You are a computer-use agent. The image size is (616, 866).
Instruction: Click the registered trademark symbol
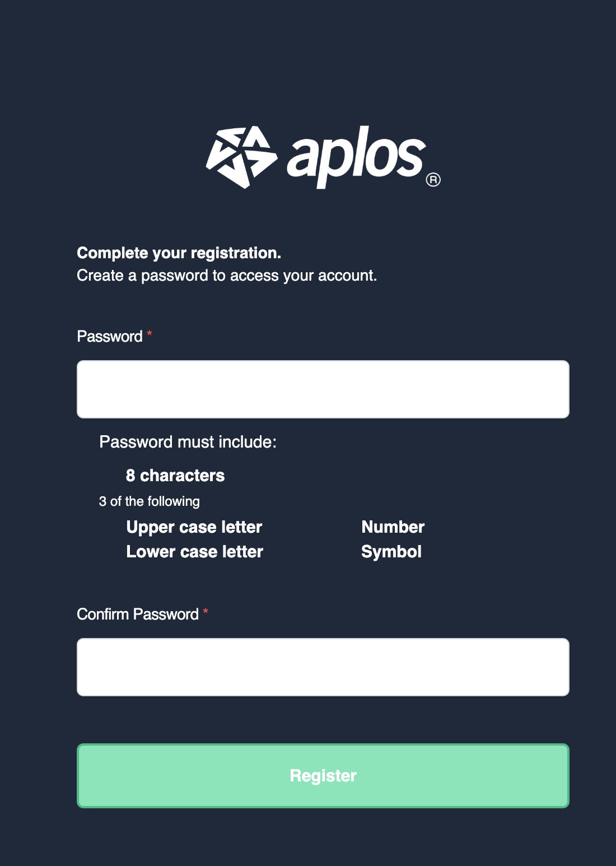(x=433, y=180)
